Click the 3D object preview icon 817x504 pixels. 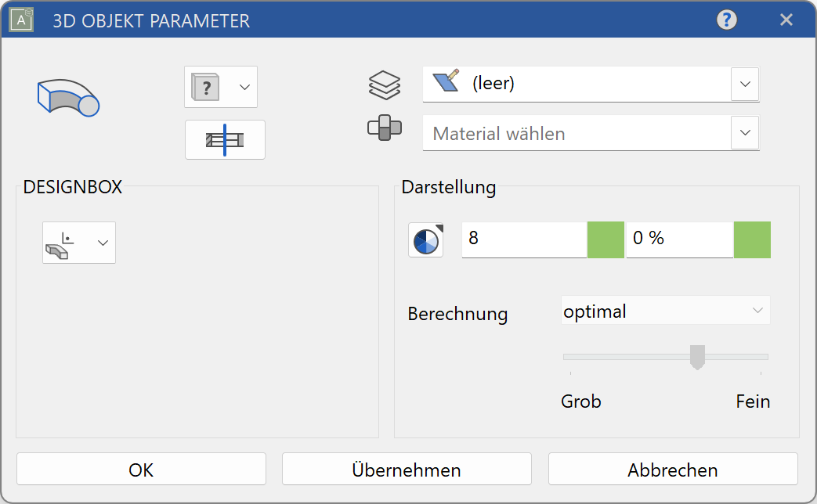(67, 96)
